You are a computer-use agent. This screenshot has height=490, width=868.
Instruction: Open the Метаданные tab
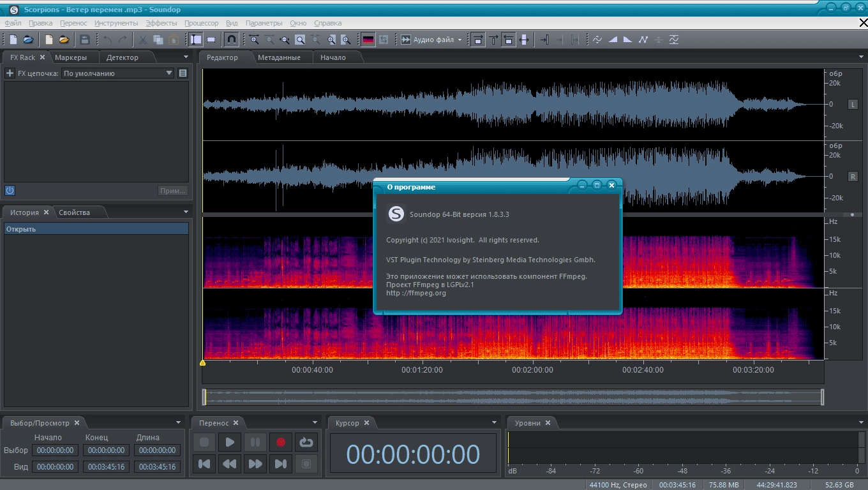279,57
